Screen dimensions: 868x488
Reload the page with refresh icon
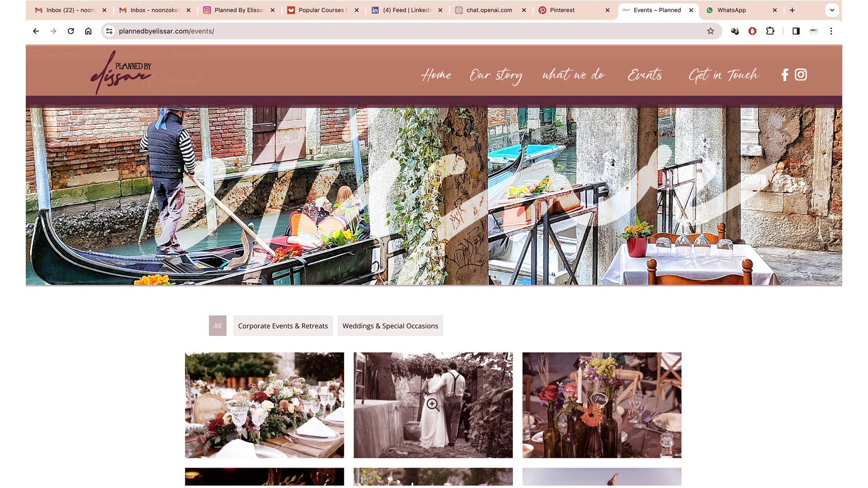coord(71,31)
